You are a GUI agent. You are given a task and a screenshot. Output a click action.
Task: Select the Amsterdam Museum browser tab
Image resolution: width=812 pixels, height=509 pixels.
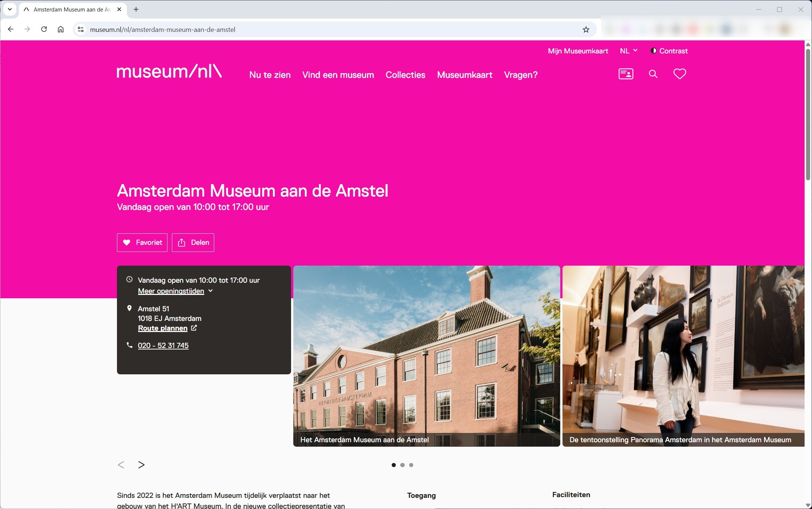[x=72, y=9]
